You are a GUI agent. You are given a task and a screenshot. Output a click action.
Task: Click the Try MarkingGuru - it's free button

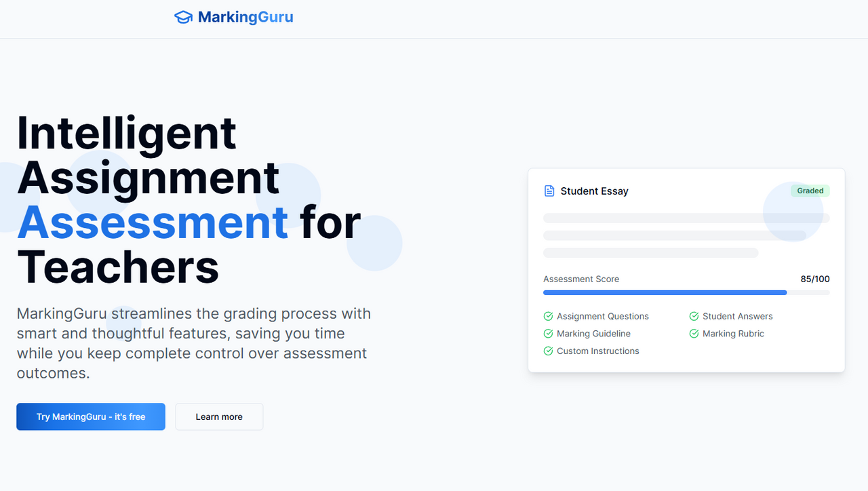coord(91,416)
